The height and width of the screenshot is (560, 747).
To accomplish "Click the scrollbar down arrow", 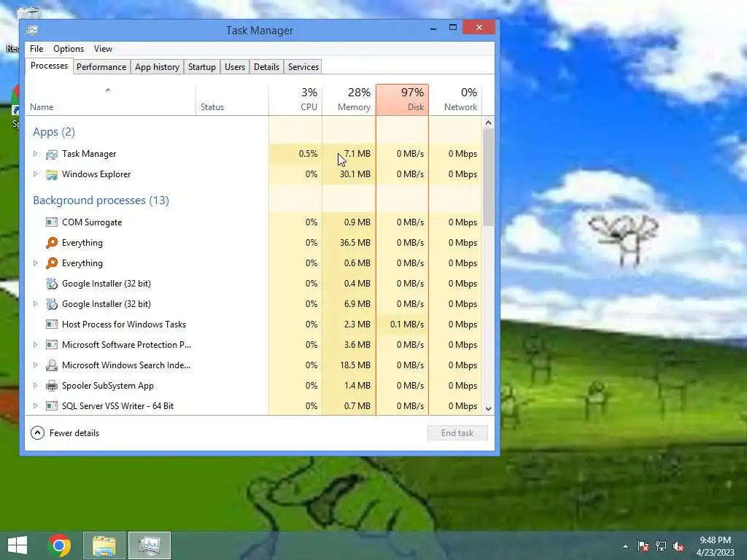I will [488, 408].
